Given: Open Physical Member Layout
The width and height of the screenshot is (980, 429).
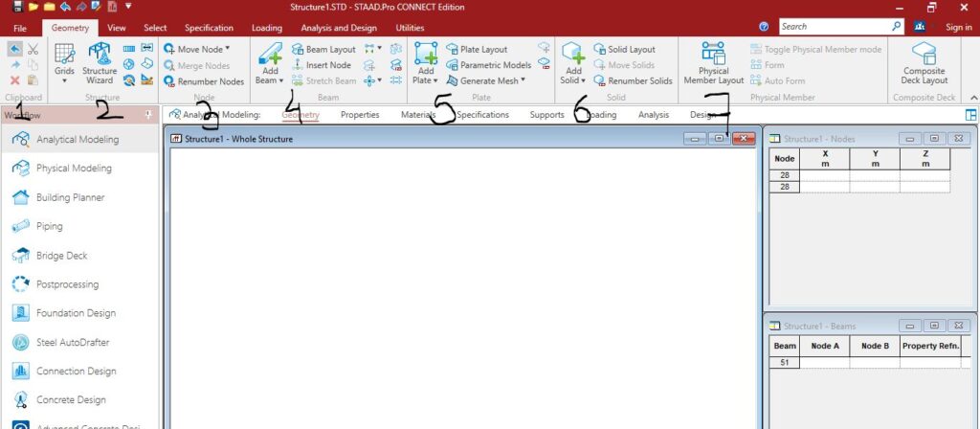Looking at the screenshot, I should click(714, 64).
